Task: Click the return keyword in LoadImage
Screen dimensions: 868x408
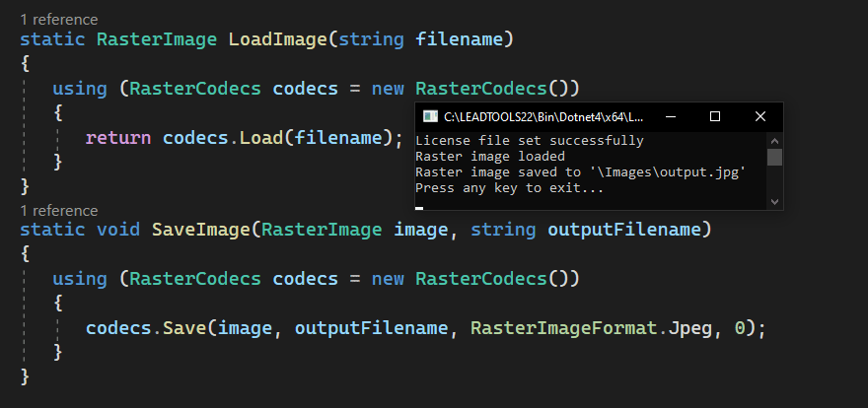Action: tap(118, 137)
